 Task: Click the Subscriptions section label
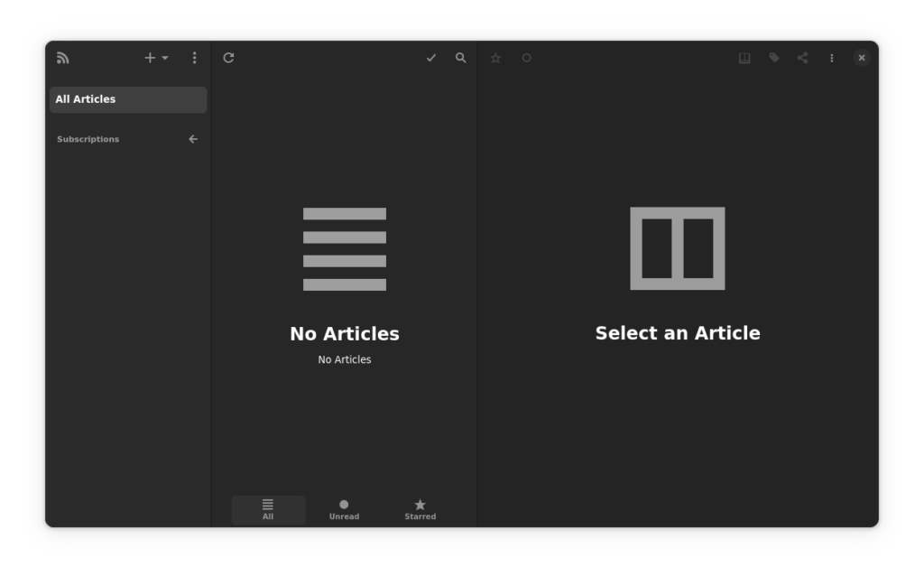(88, 139)
